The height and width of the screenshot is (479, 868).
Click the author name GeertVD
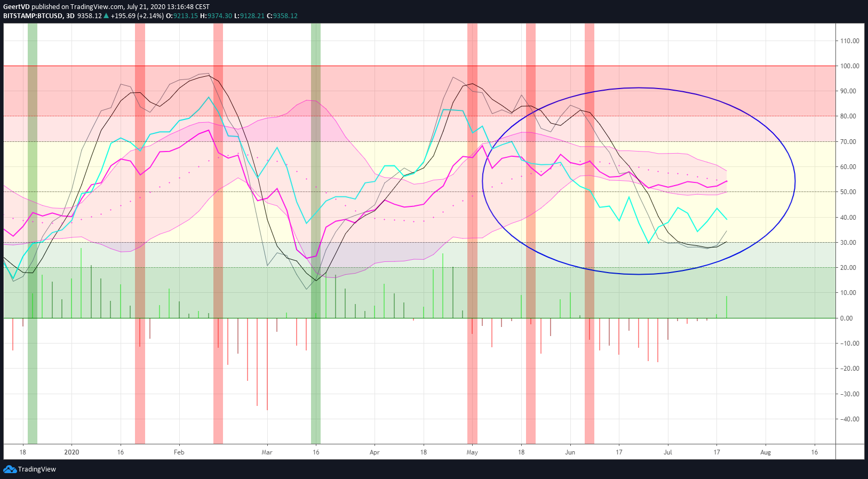coord(17,7)
